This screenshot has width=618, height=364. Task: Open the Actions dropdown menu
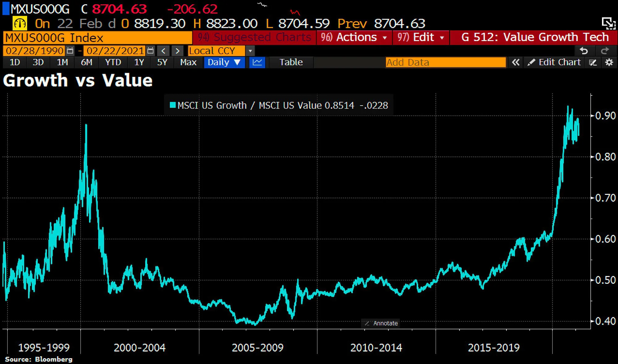354,37
